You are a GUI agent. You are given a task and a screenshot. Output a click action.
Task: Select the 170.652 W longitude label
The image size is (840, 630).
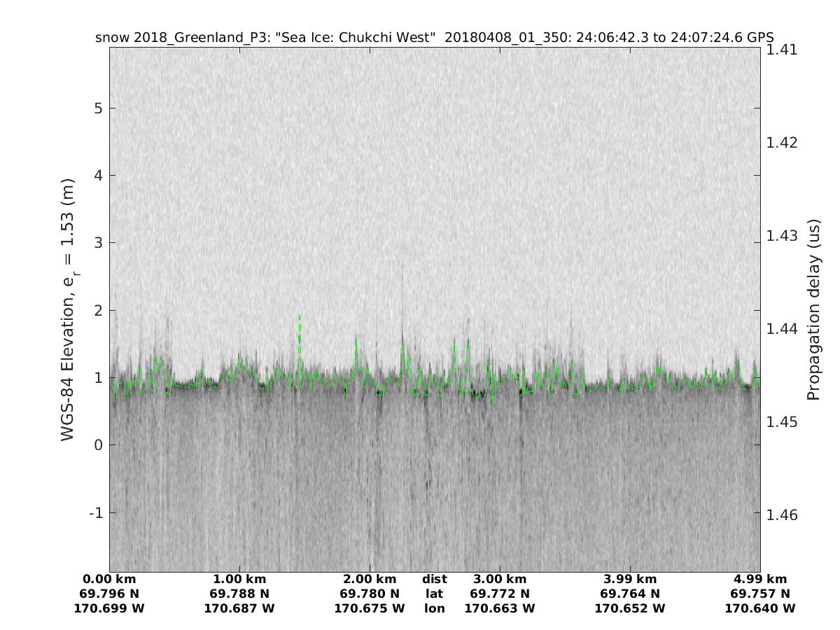click(630, 608)
